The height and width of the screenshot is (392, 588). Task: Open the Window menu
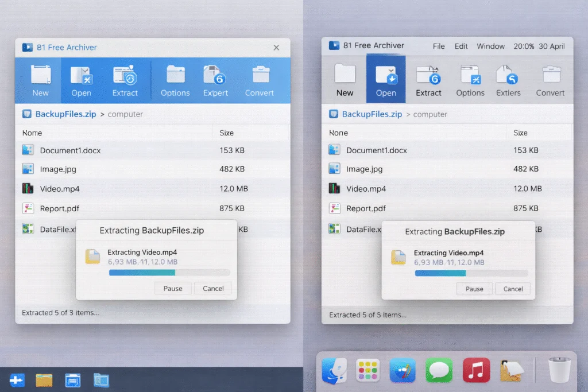(490, 46)
